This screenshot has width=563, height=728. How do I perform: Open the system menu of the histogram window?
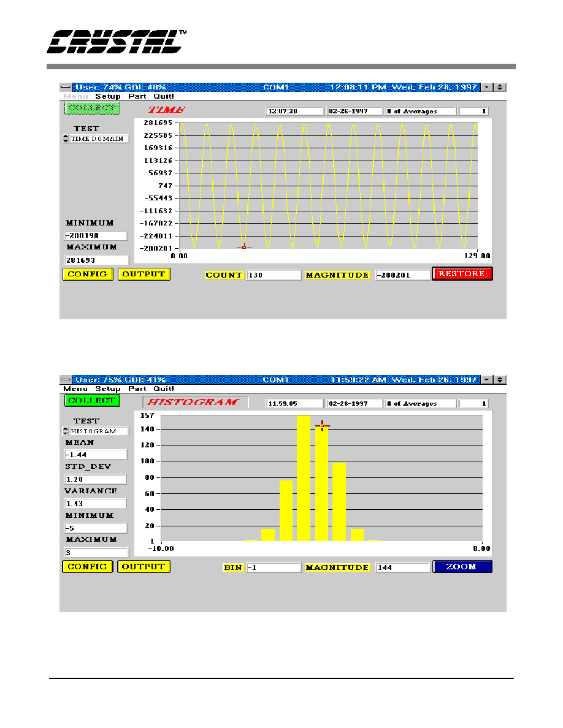point(66,380)
